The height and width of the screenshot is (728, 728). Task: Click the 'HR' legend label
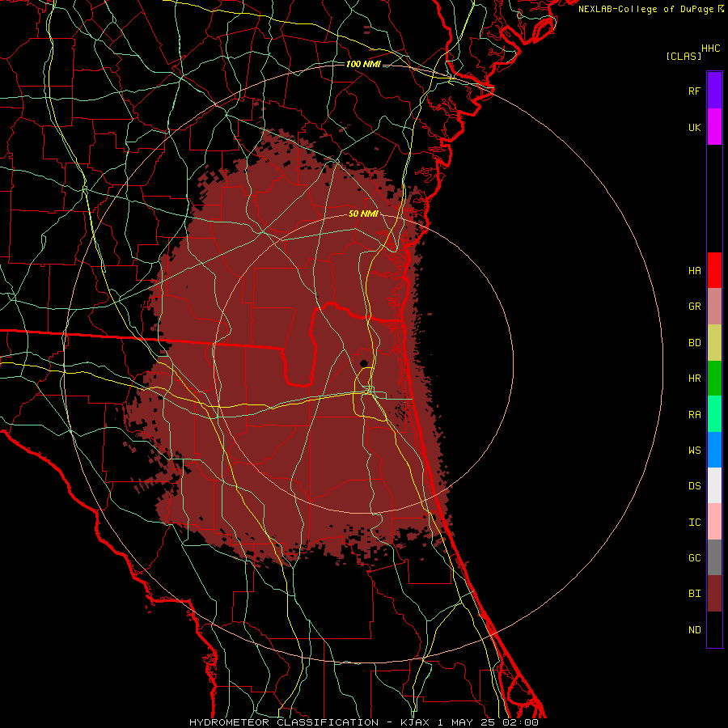pyautogui.click(x=694, y=379)
